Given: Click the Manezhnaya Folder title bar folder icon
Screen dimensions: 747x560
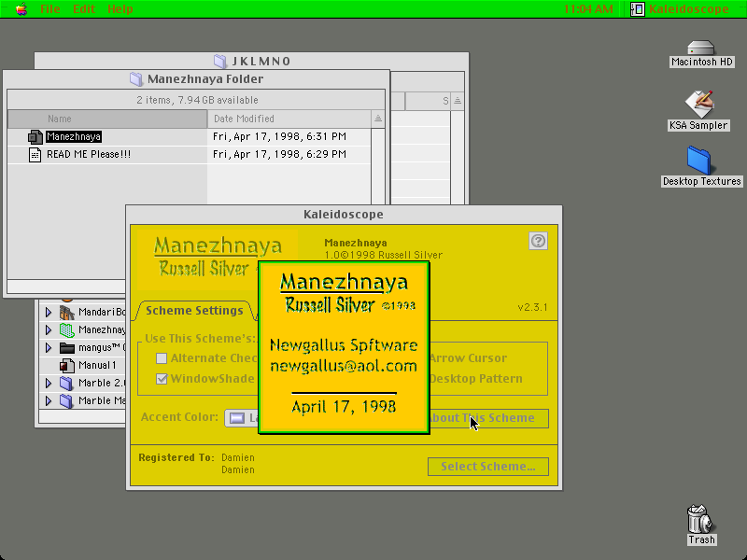Looking at the screenshot, I should 136,79.
